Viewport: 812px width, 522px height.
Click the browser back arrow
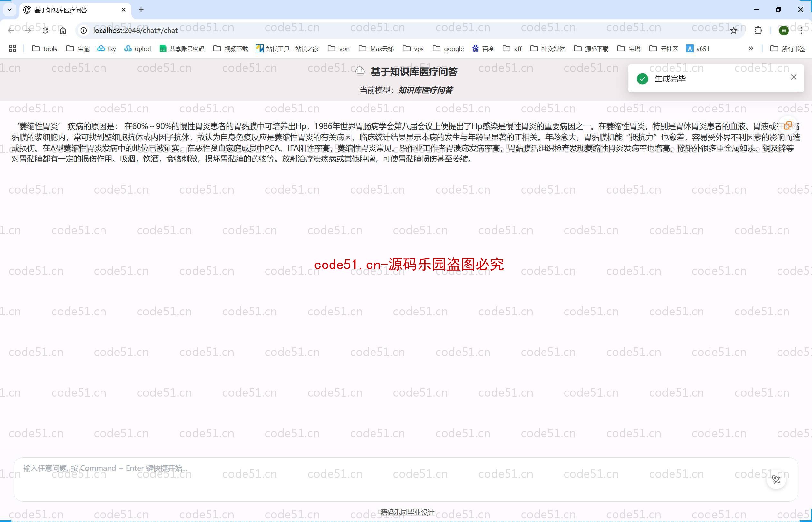(11, 31)
